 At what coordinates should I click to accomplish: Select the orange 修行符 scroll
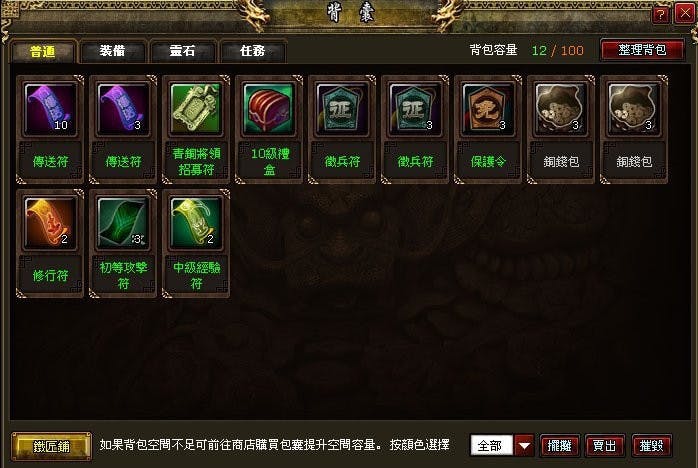coord(50,223)
